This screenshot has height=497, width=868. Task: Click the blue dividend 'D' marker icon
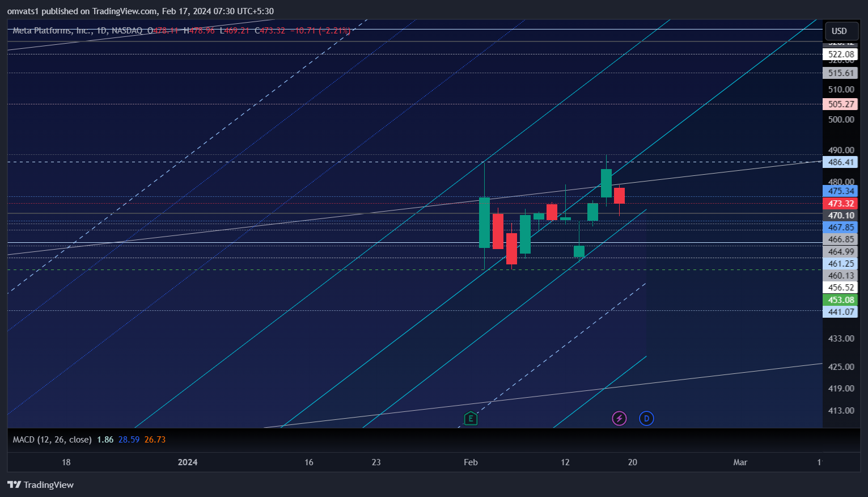pyautogui.click(x=646, y=419)
